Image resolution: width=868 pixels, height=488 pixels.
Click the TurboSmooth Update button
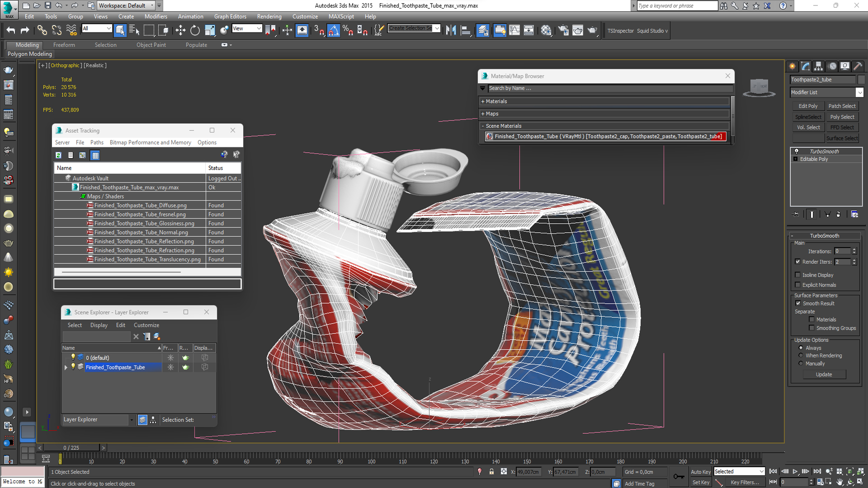(824, 374)
